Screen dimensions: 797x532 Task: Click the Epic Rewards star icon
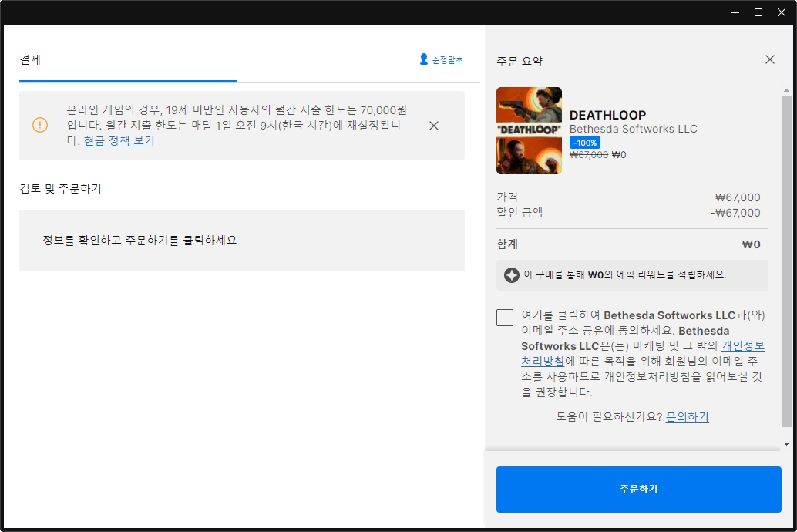coord(511,275)
